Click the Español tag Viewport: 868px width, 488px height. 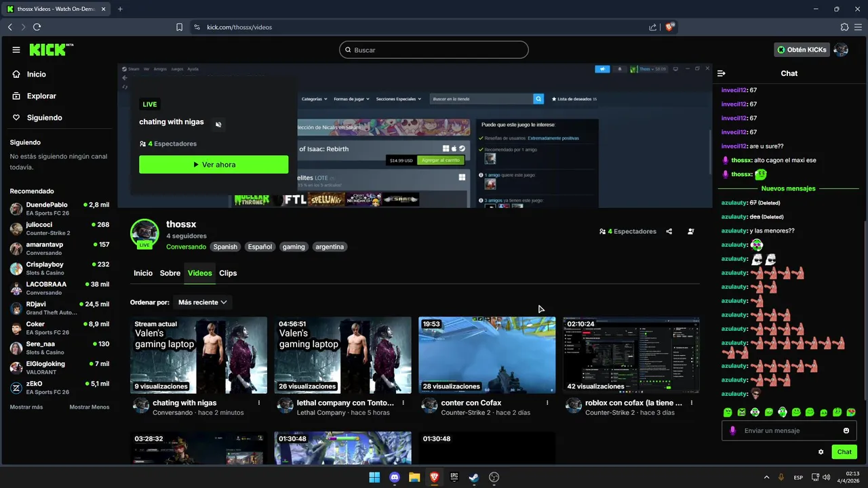point(260,247)
